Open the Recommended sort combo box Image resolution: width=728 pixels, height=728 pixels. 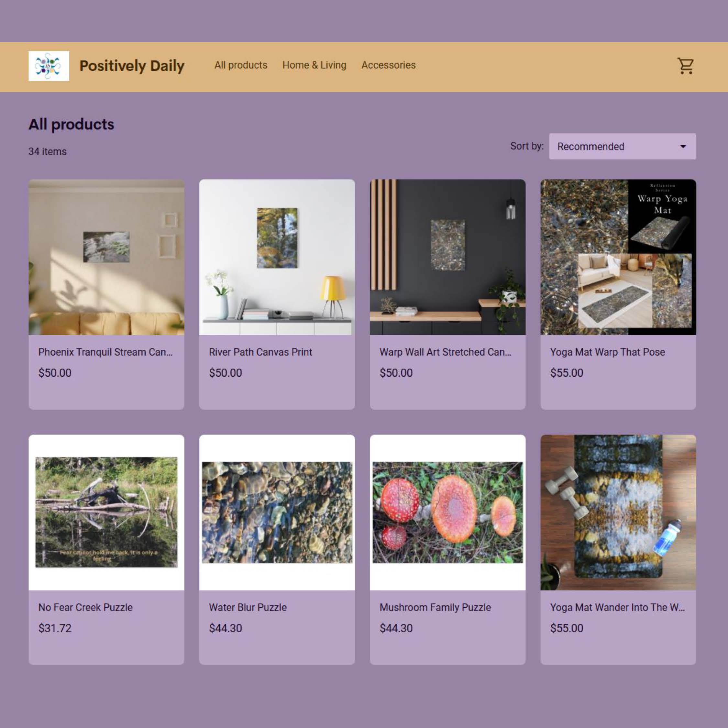pos(622,146)
